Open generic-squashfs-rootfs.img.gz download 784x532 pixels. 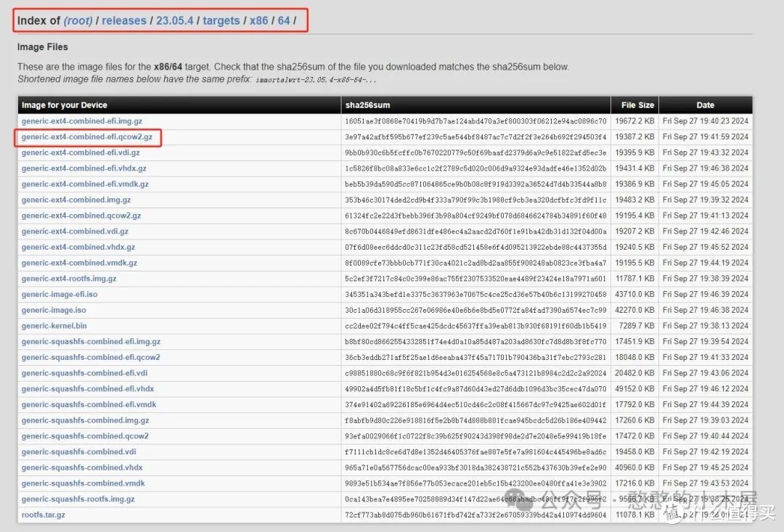click(x=78, y=499)
